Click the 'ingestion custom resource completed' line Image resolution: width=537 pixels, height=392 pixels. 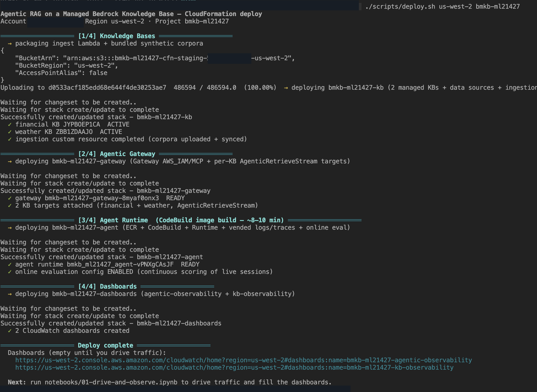(127, 139)
